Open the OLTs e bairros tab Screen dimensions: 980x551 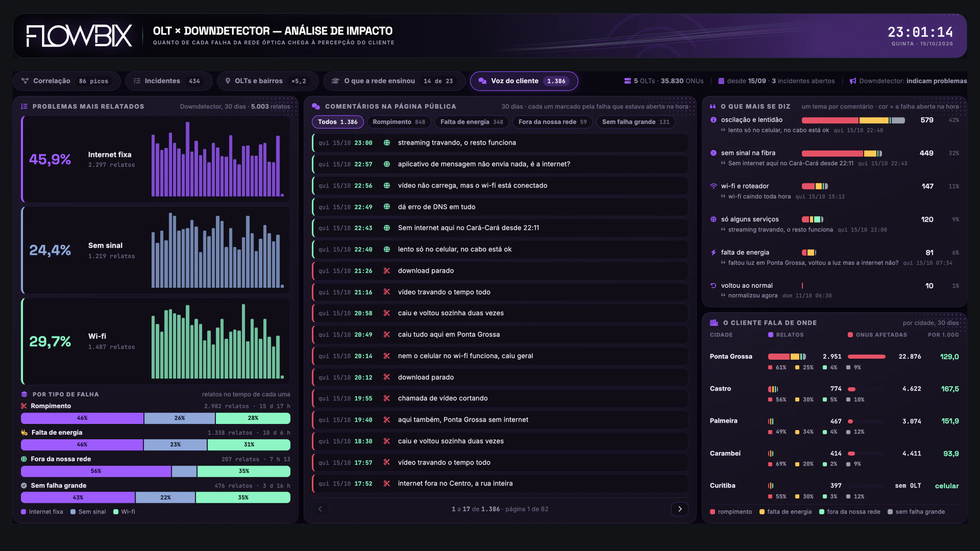(268, 81)
